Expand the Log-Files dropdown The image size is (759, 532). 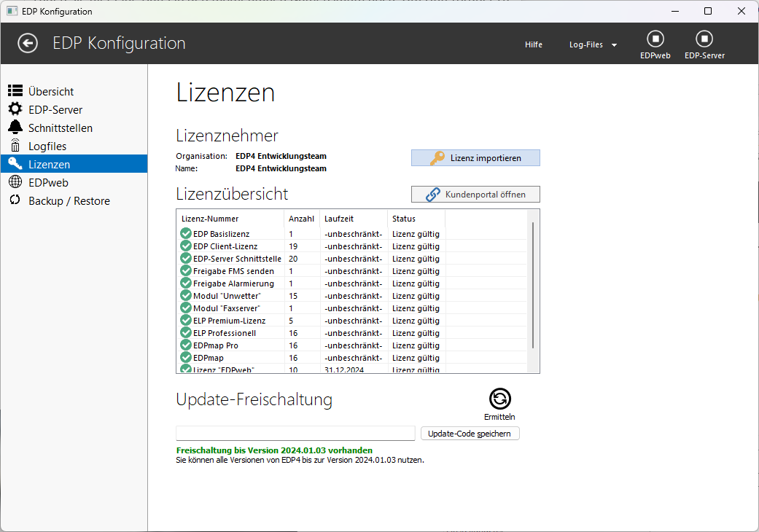pyautogui.click(x=593, y=44)
